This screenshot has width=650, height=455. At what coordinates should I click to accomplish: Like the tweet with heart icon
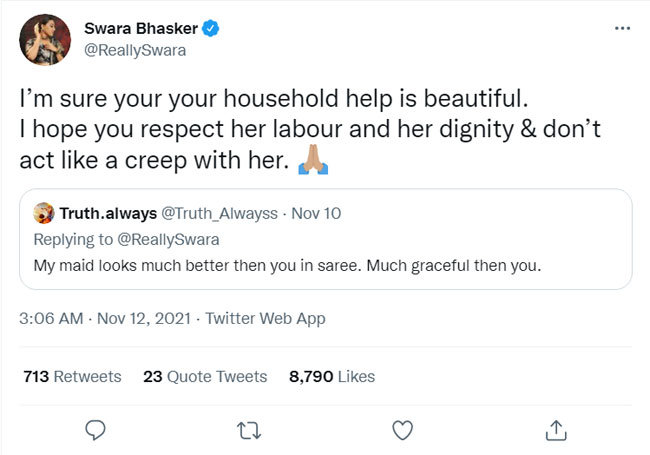coord(403,430)
